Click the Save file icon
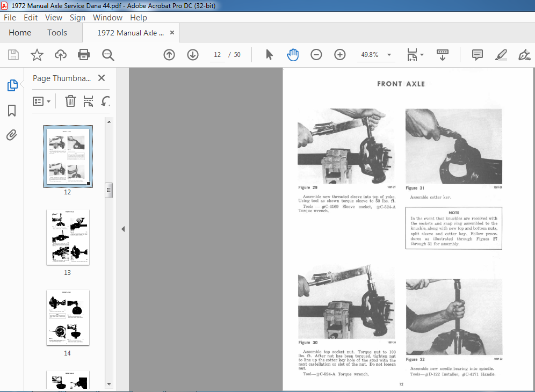The width and height of the screenshot is (535, 392). [x=13, y=55]
